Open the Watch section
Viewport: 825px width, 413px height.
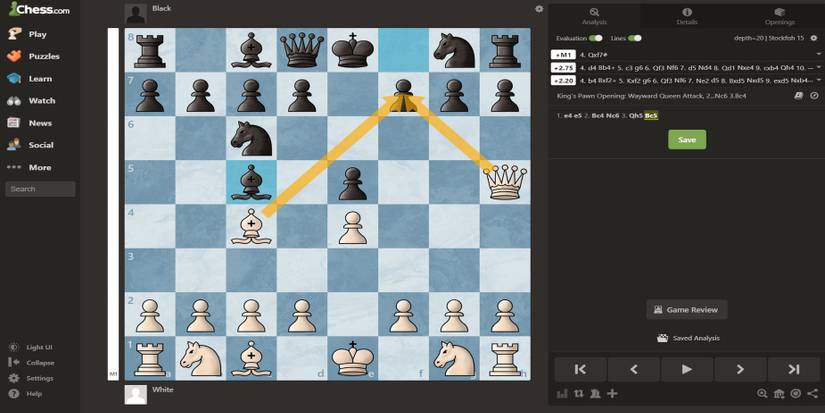31,100
